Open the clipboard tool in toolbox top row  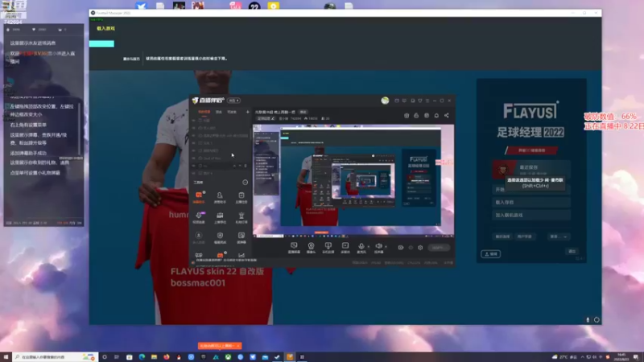point(241,197)
